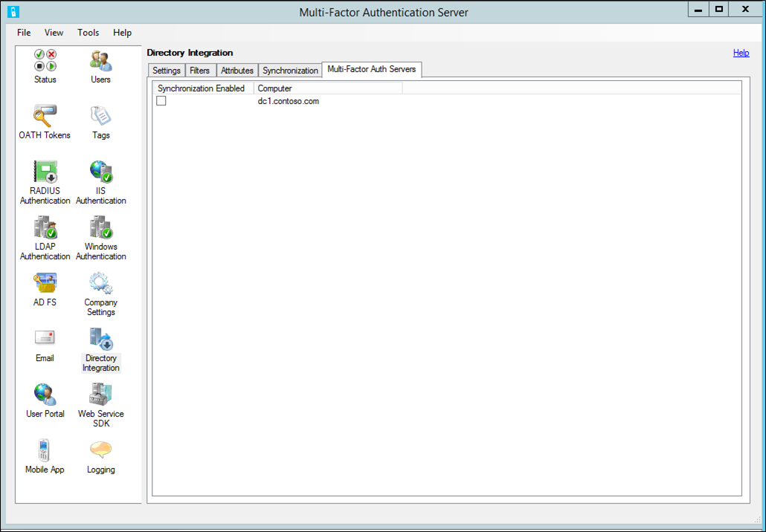Switch to the Synchronization tab

tap(290, 70)
